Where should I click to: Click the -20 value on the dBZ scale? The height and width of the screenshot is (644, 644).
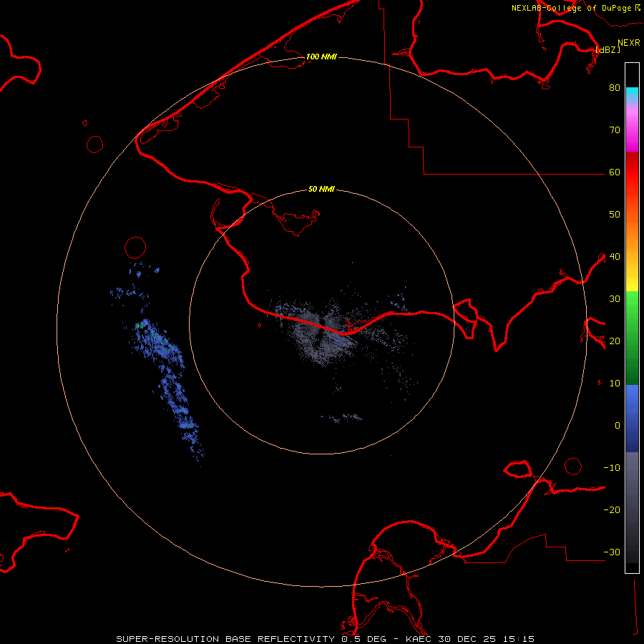[x=612, y=510]
